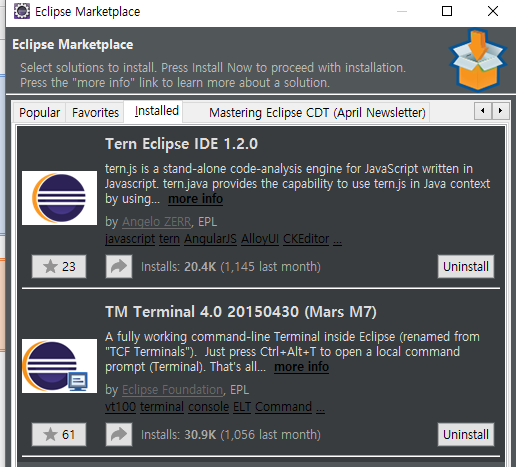Share Tern Eclipse IDE via arrow icon
Screen dimensions: 516x467
pos(119,267)
